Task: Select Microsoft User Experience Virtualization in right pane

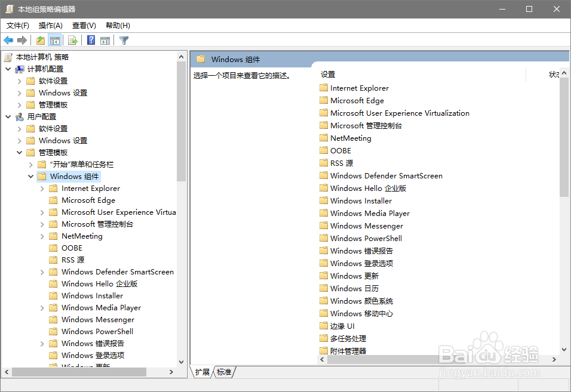Action: coord(400,113)
